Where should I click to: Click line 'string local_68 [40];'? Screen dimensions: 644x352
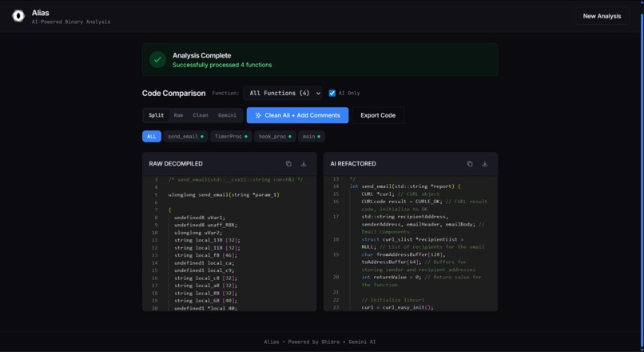[x=205, y=301]
